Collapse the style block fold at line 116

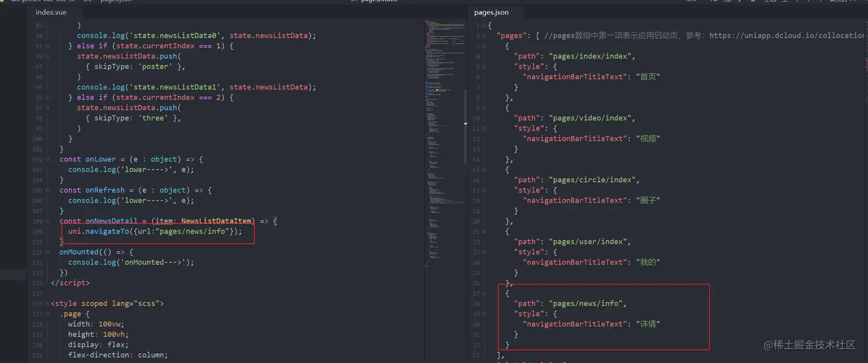pyautogui.click(x=47, y=304)
